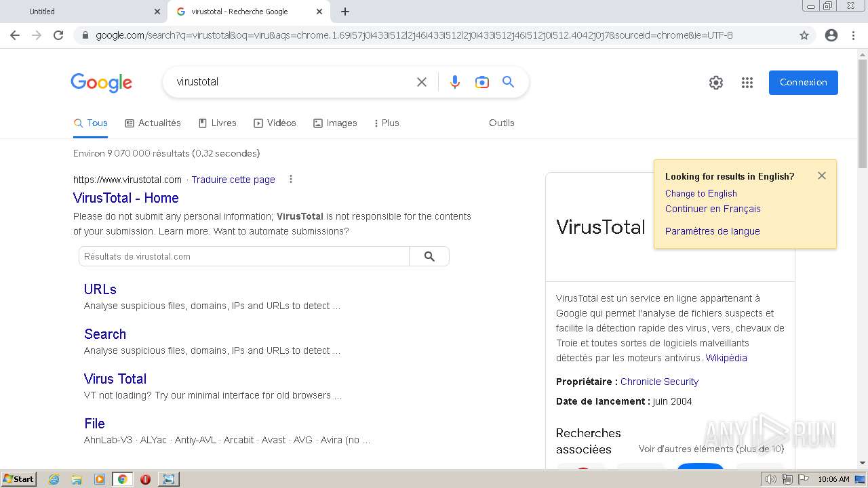Click the taskbar clock 10:06 AM
Viewport: 868px width, 488px height.
(833, 479)
